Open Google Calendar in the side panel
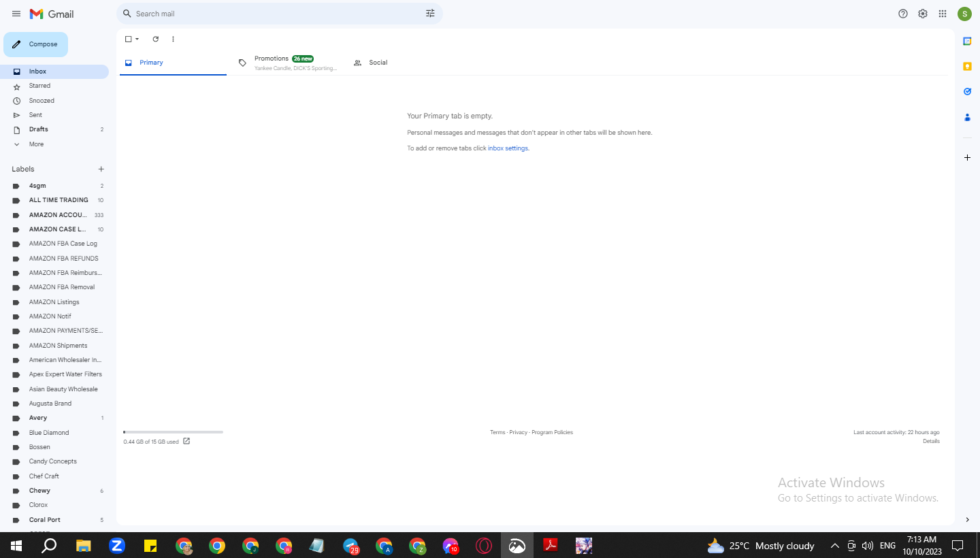 click(967, 41)
